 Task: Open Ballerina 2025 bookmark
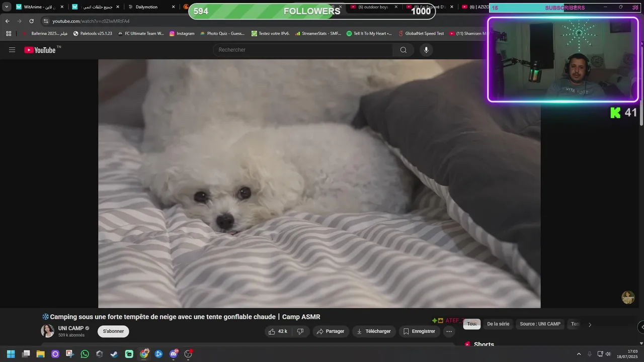pyautogui.click(x=45, y=34)
